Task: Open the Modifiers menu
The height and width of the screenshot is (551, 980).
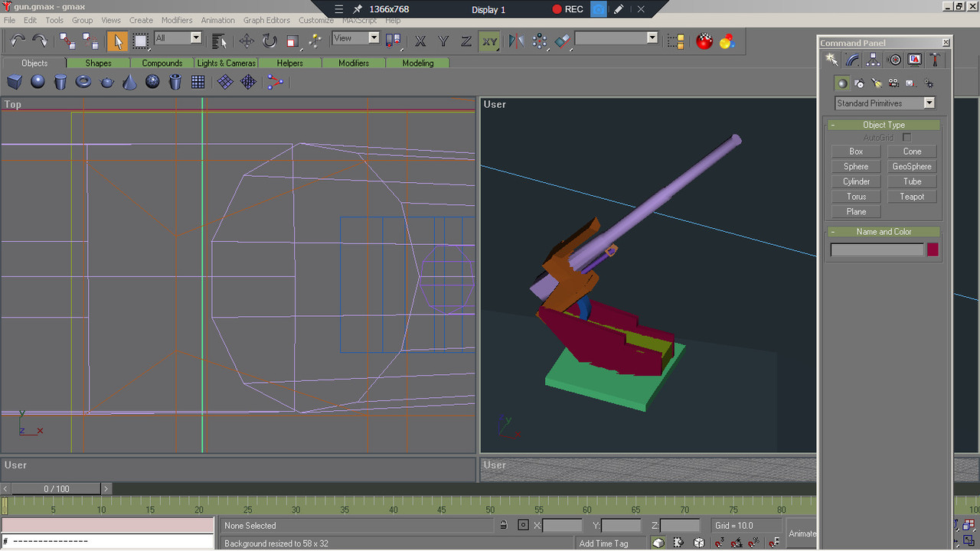Action: click(177, 20)
